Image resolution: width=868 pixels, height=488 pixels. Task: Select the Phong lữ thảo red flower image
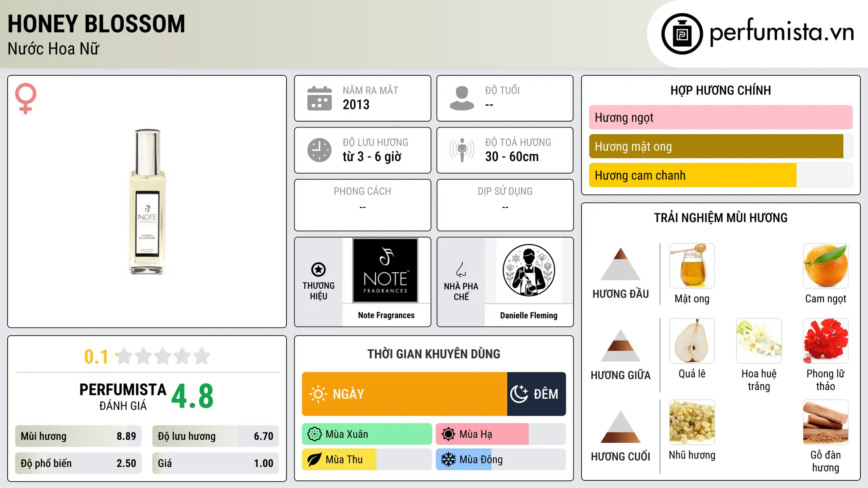pos(826,341)
